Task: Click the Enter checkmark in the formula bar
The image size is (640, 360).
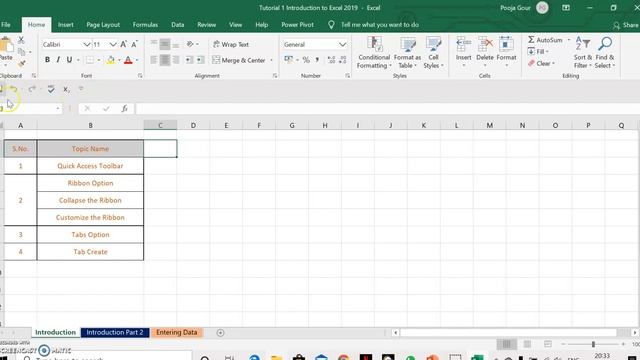Action: 106,109
